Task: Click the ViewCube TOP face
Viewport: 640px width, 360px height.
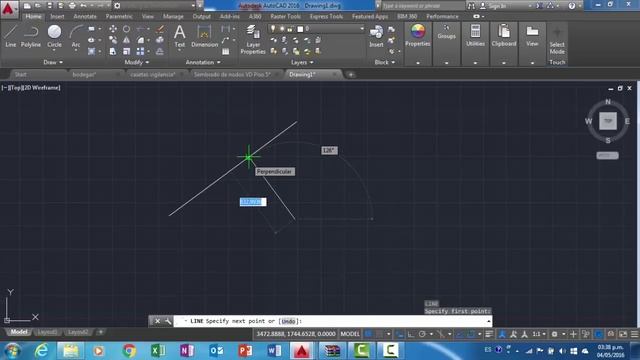Action: pyautogui.click(x=608, y=121)
